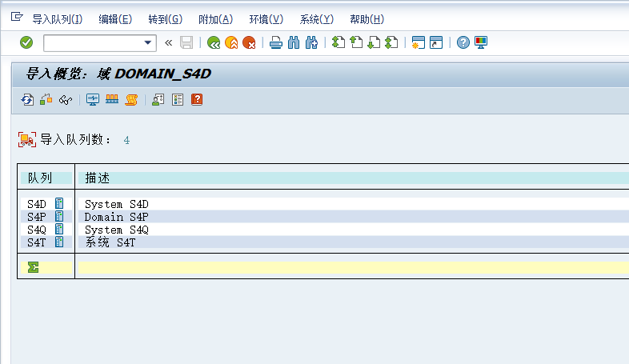Viewport: 629px width, 364px height.
Task: Open the command field dropdown arrow
Action: pyautogui.click(x=147, y=42)
